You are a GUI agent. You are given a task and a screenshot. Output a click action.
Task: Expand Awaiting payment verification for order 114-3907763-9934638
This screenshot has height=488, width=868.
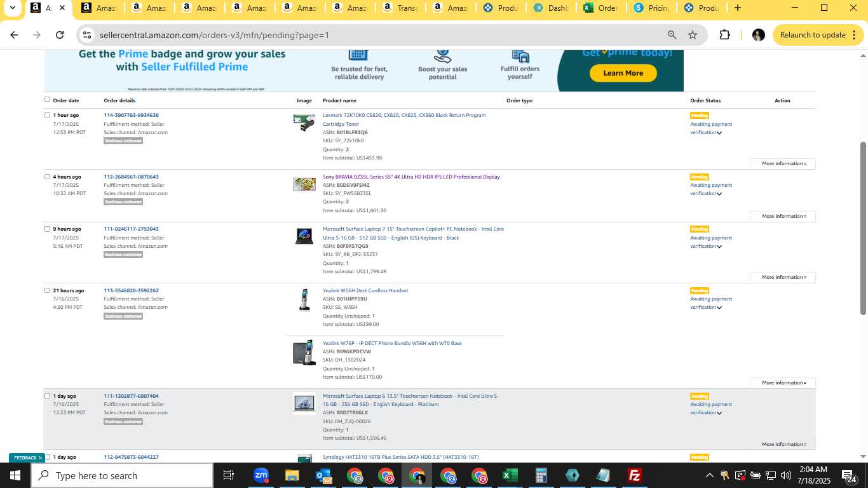[719, 133]
